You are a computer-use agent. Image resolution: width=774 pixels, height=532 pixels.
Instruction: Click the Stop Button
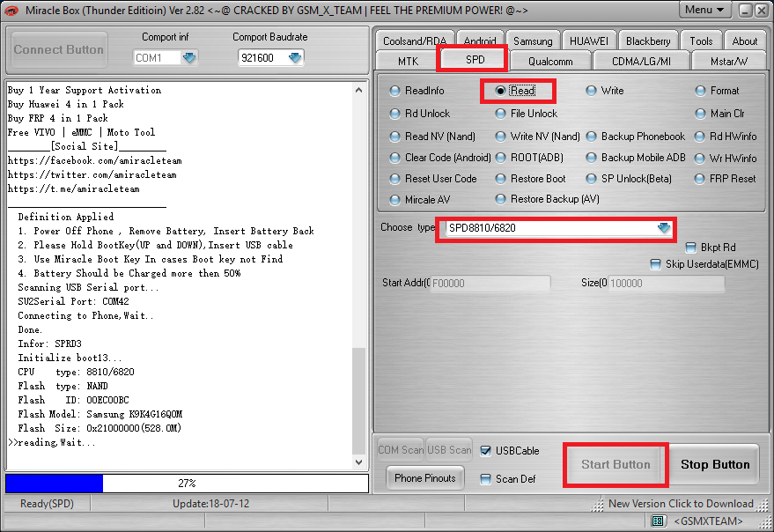(715, 465)
